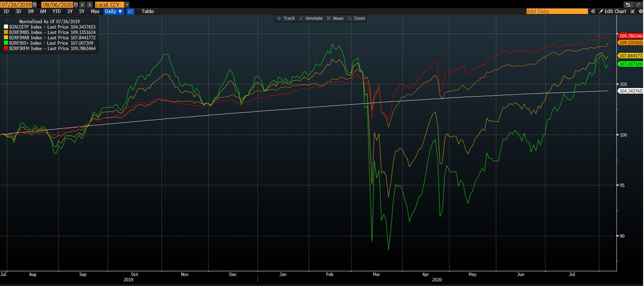Select the YTD time range
644x286 pixels.
(56, 11)
